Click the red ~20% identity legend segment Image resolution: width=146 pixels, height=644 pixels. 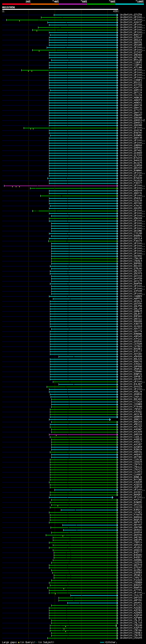point(16,4)
